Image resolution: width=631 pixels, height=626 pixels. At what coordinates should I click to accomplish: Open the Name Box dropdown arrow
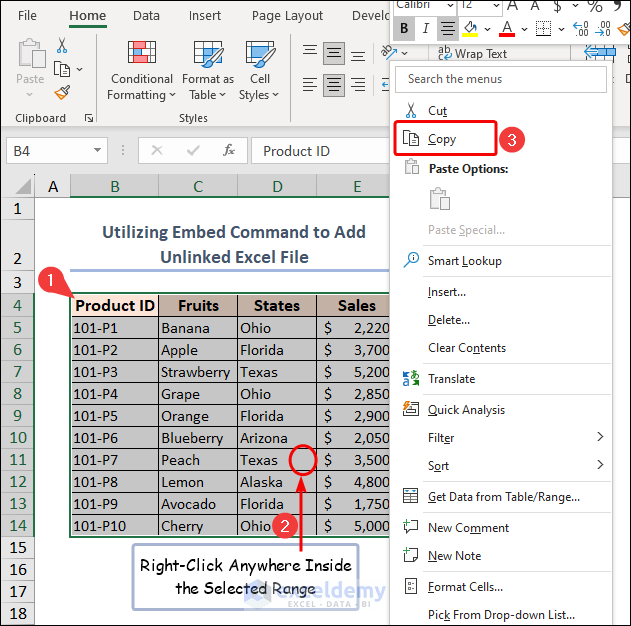pyautogui.click(x=97, y=150)
